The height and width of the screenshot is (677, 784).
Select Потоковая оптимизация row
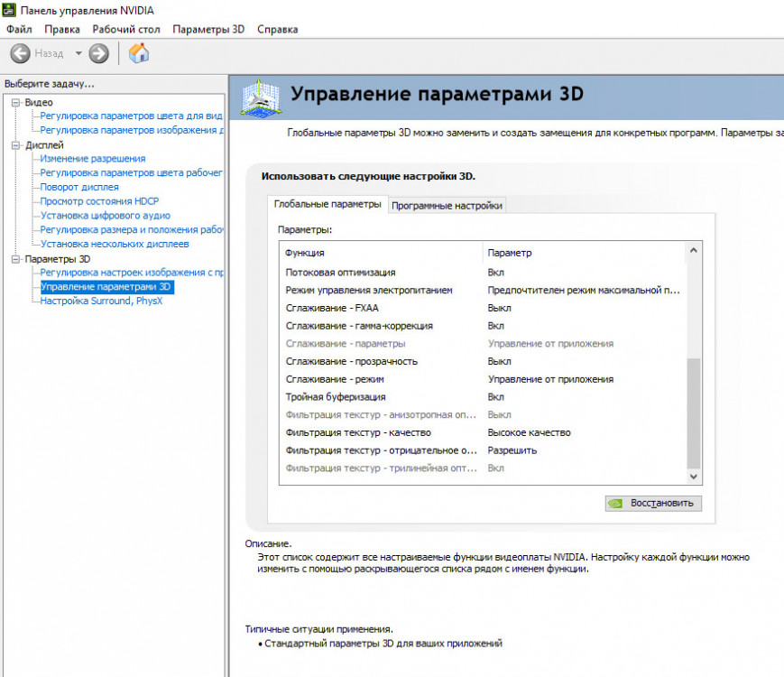pyautogui.click(x=483, y=273)
